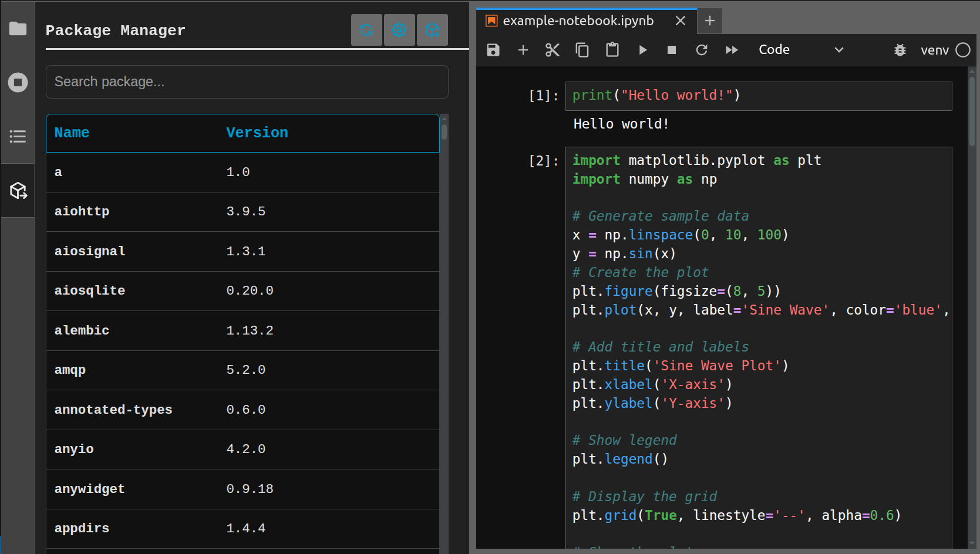This screenshot has height=554, width=980.
Task: Run the current cell
Action: pyautogui.click(x=642, y=50)
